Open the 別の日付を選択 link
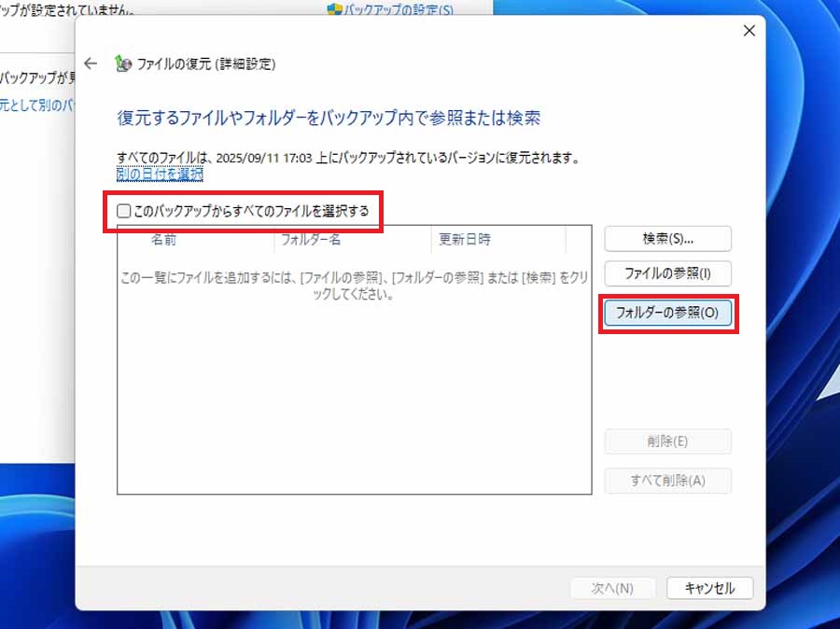 pos(160,175)
